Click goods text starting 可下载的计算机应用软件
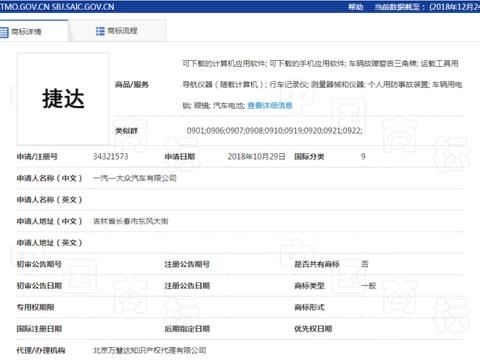 coord(320,63)
